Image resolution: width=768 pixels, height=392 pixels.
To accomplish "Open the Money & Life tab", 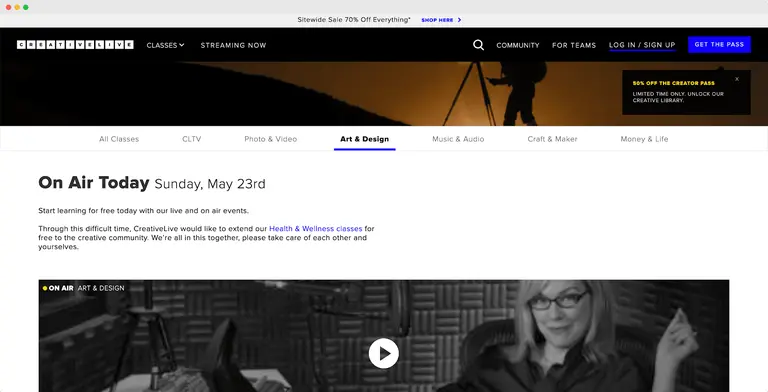I will 644,139.
